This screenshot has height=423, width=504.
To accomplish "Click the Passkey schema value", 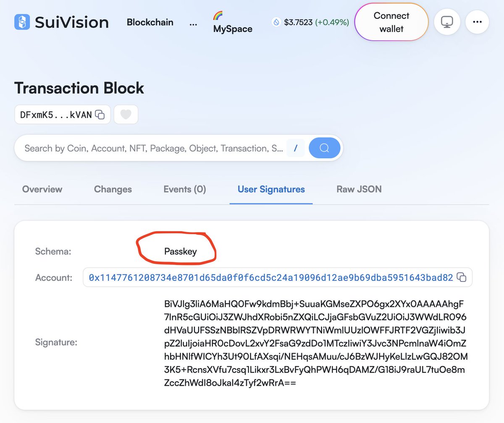I will [181, 252].
